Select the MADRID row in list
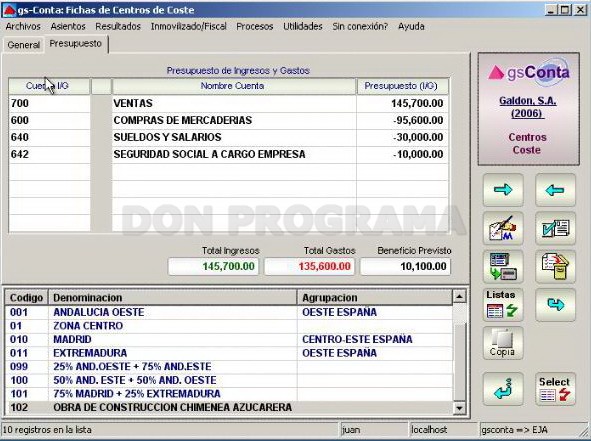 (228, 340)
